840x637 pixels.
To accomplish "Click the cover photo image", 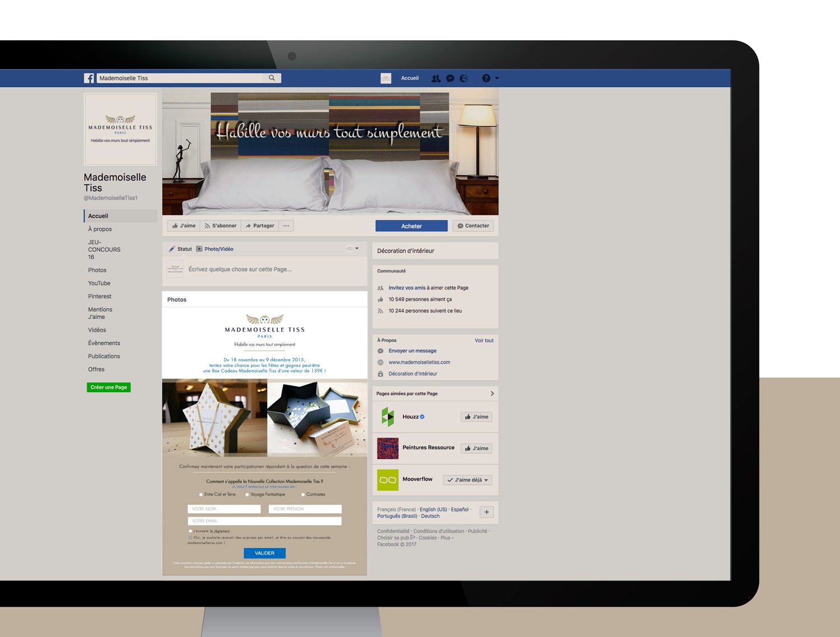I will click(x=330, y=151).
